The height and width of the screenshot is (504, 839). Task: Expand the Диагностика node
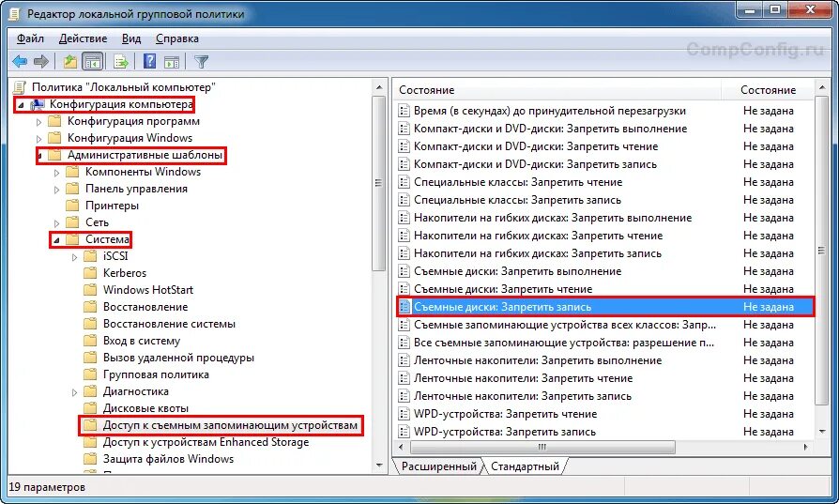[x=74, y=392]
